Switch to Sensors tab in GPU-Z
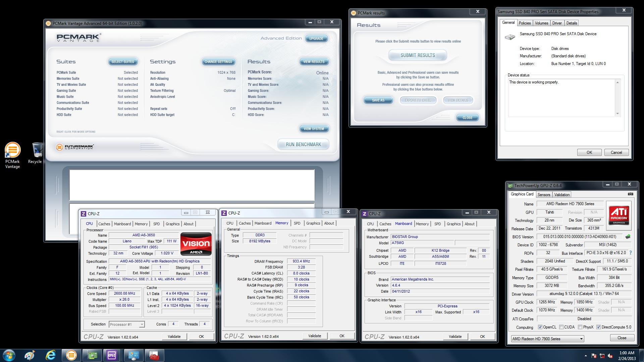 click(544, 195)
